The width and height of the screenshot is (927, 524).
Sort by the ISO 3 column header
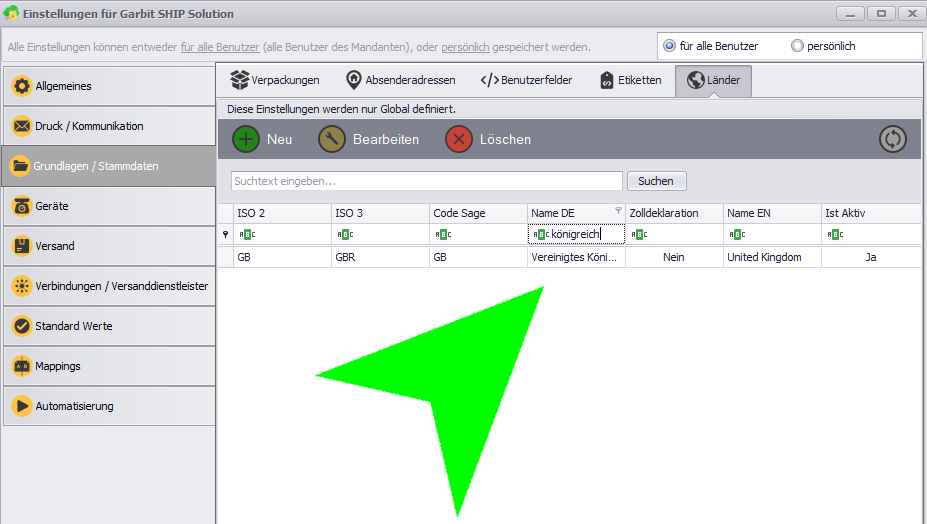[381, 213]
